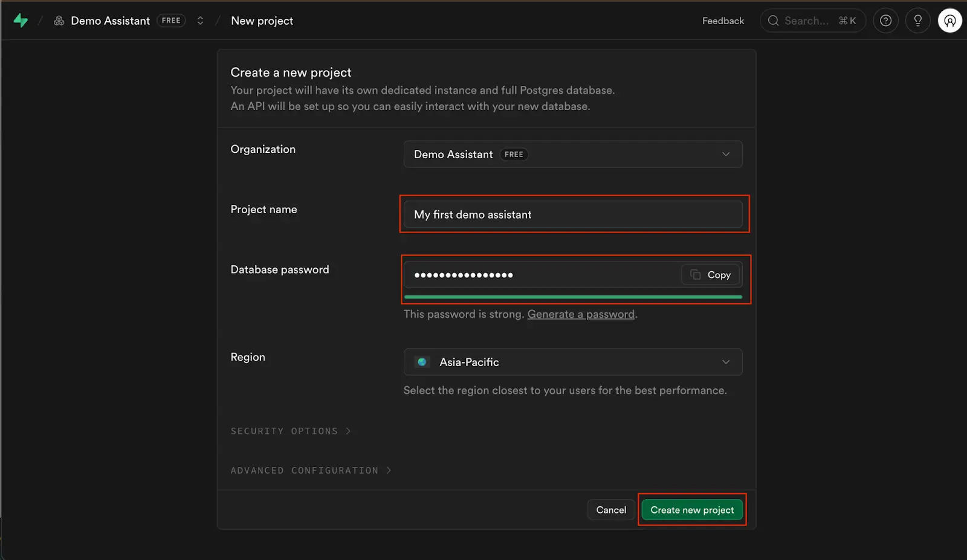Screen dimensions: 967x560
Task: Click the Cancel button
Action: pyautogui.click(x=610, y=509)
